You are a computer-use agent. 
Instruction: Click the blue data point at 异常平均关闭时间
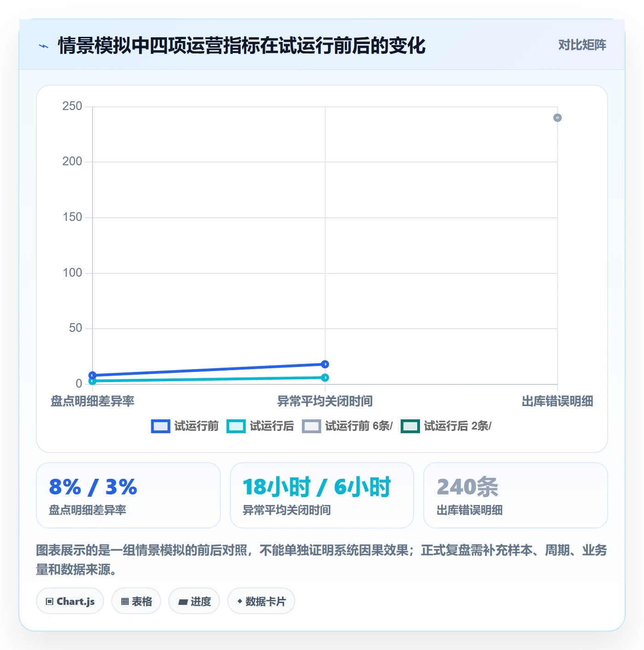[325, 364]
